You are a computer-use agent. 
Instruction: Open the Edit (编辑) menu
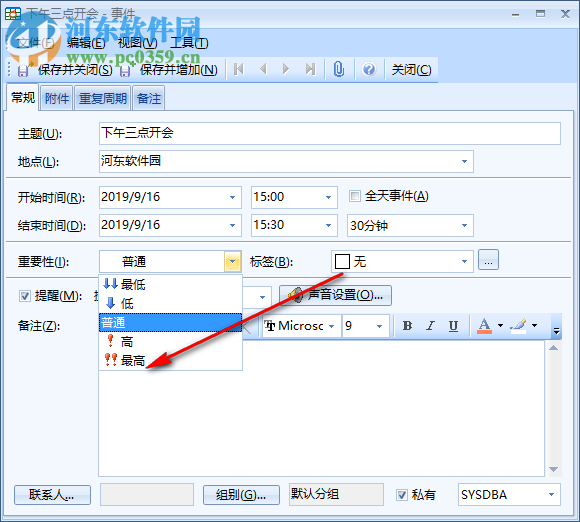tap(86, 43)
